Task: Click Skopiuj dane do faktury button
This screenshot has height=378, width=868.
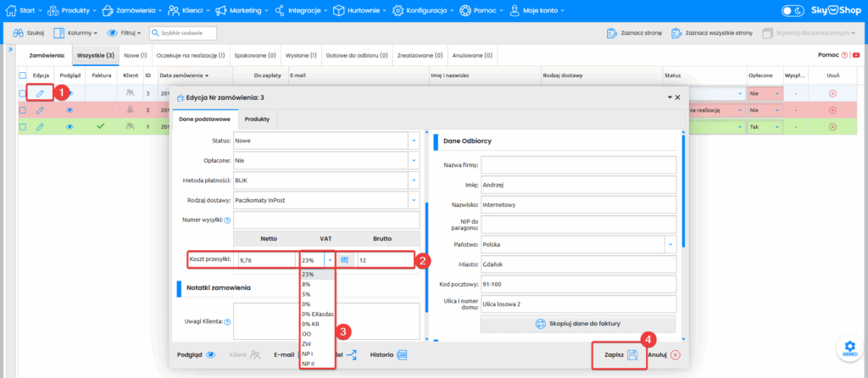Action: 578,323
